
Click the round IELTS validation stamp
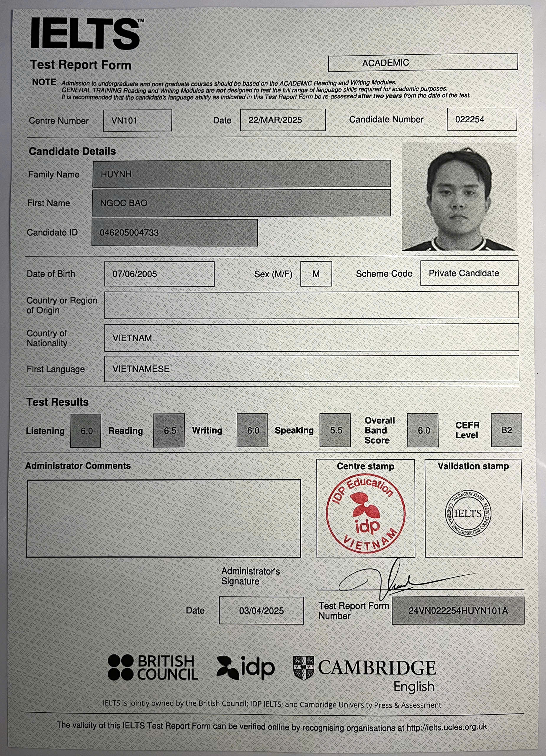[x=468, y=513]
